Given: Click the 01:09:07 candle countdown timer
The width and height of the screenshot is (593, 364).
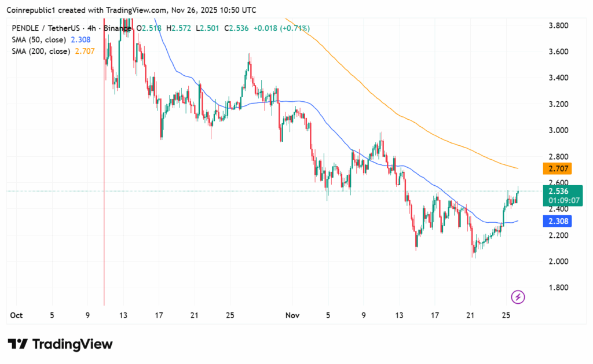Looking at the screenshot, I should click(560, 201).
